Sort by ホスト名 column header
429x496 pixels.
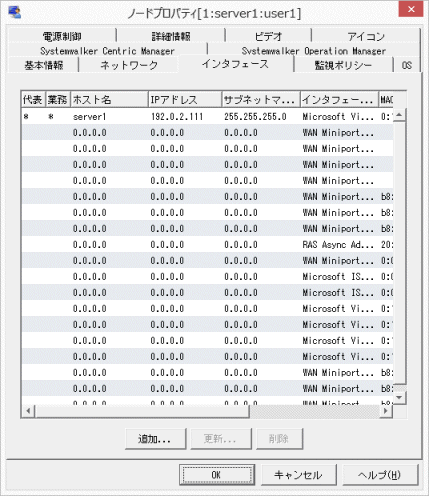[109, 99]
